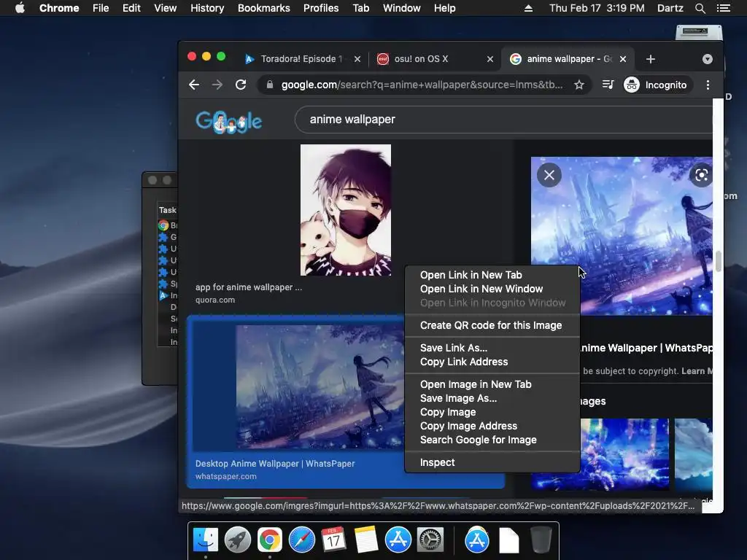Image resolution: width=747 pixels, height=560 pixels.
Task: Click the browser back arrow
Action: pyautogui.click(x=194, y=85)
